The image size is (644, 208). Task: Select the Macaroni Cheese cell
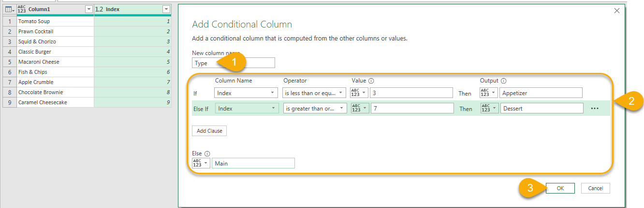pyautogui.click(x=55, y=62)
